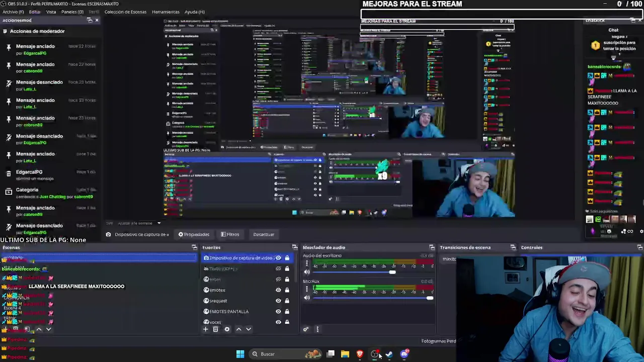Open Audio del escritorio three-dot options menu
This screenshot has width=644, height=362.
click(307, 263)
